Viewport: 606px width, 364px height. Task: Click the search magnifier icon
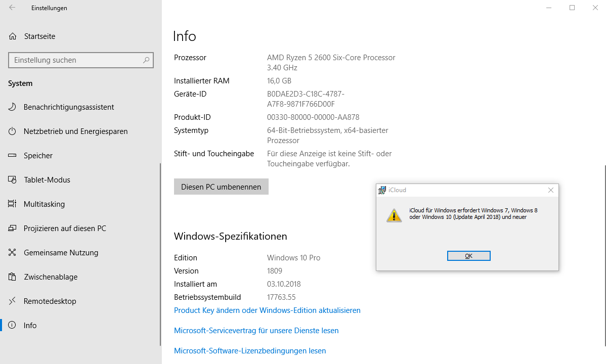[x=146, y=60]
